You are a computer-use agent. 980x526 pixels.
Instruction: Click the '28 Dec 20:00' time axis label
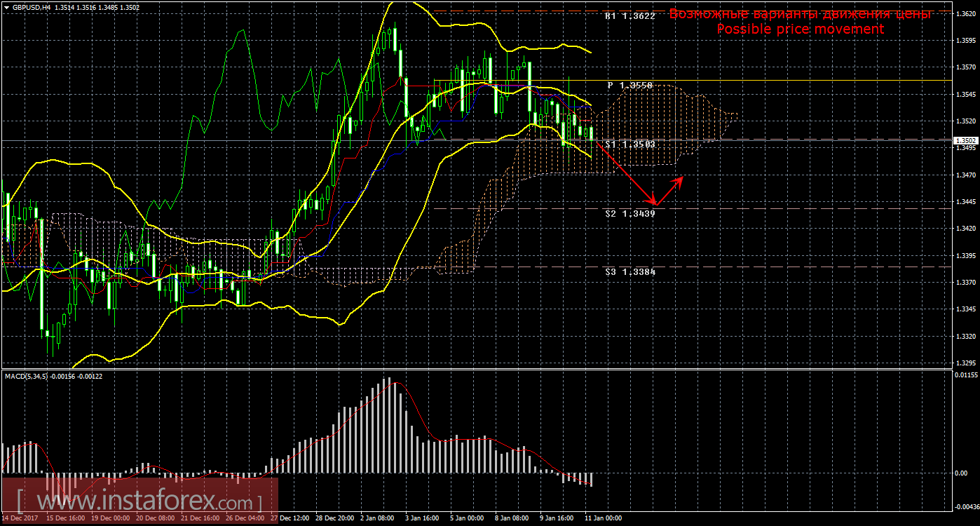tap(335, 518)
